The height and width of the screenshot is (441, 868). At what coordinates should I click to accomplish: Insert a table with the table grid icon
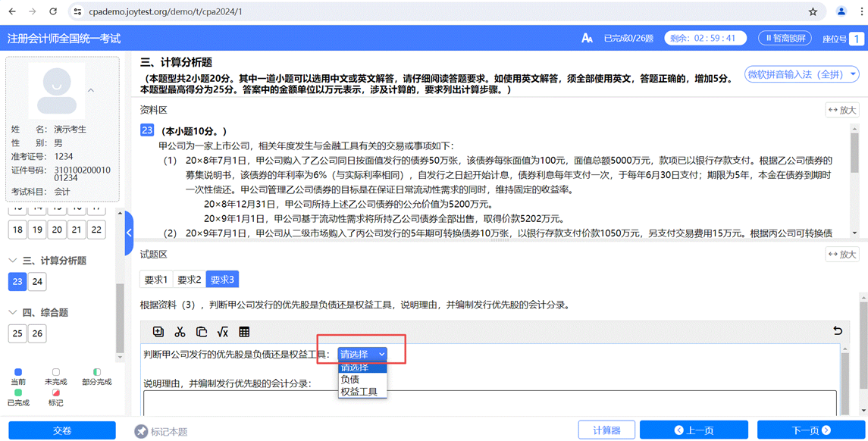243,332
